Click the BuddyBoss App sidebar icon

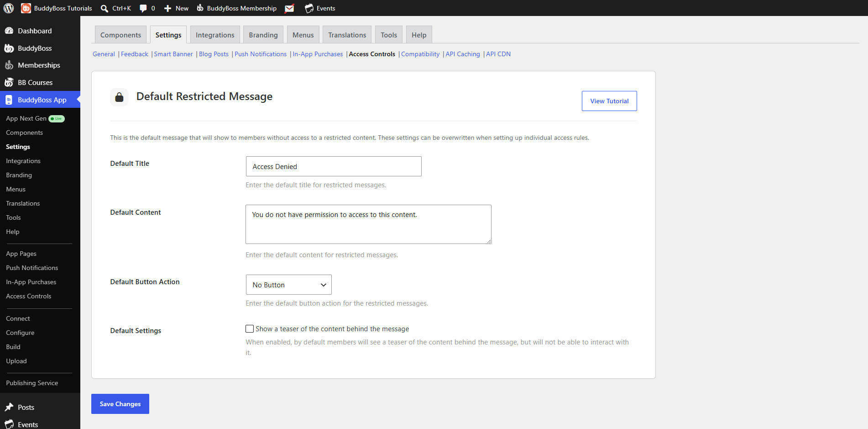click(x=9, y=100)
